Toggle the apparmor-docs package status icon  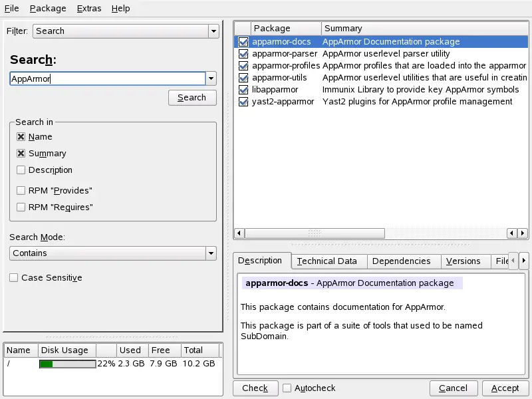pos(243,42)
